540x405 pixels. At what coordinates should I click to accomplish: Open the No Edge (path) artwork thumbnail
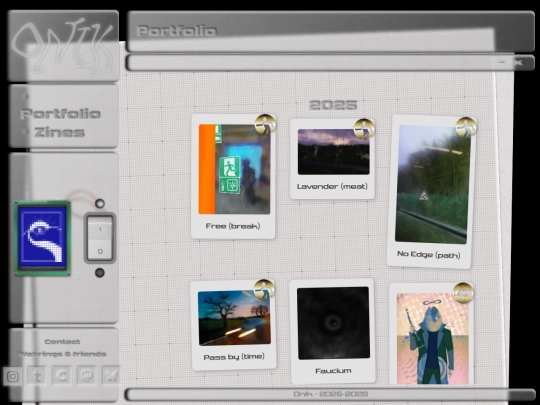tap(433, 185)
